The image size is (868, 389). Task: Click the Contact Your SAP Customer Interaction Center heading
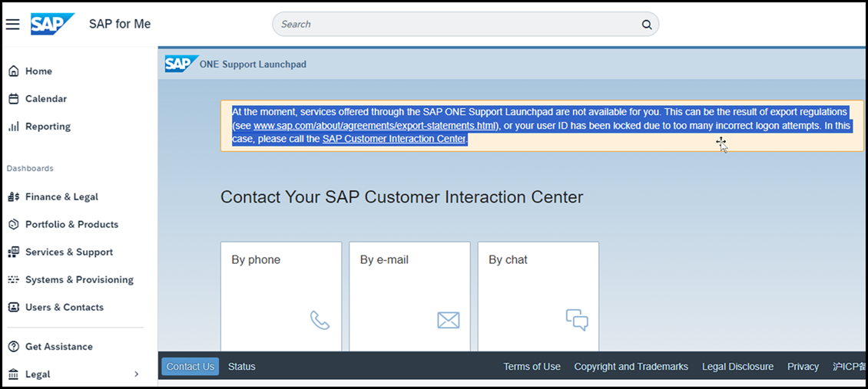(402, 196)
